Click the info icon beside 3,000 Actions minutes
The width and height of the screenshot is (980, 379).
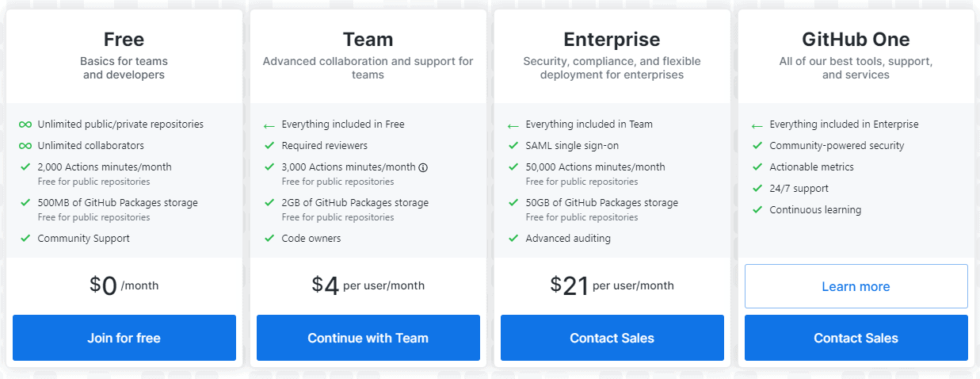(x=423, y=167)
